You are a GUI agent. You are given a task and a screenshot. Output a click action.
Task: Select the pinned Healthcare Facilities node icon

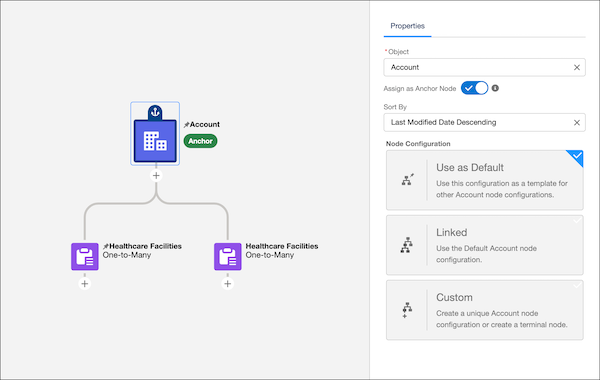click(85, 256)
